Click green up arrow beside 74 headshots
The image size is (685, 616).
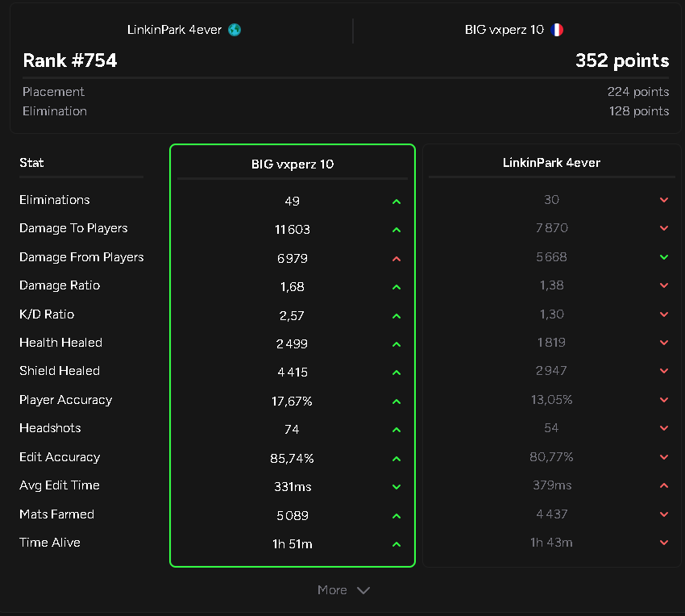[396, 430]
